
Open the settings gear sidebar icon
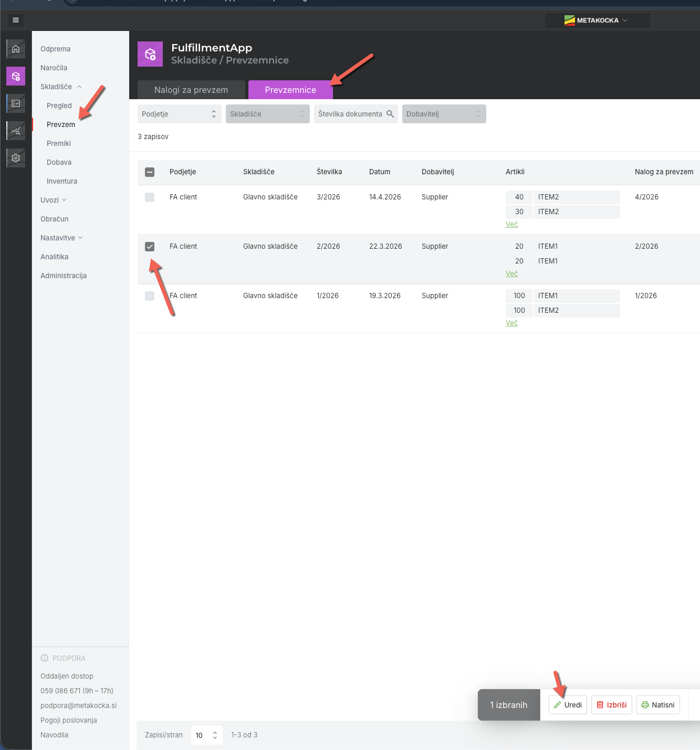pos(16,158)
